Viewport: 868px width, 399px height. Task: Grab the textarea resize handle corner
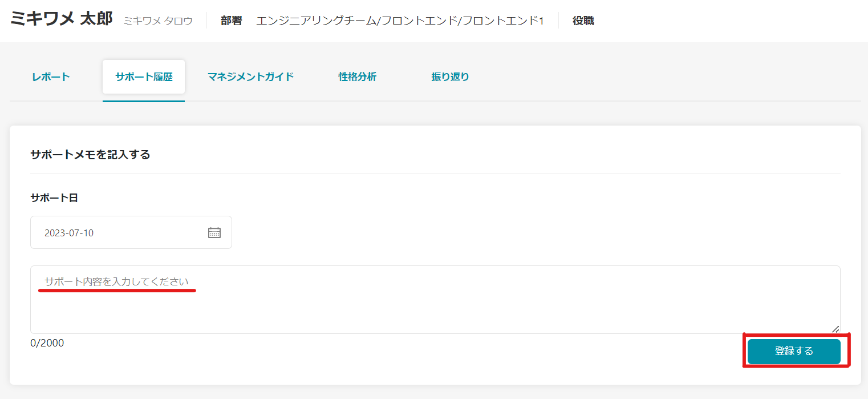835,329
